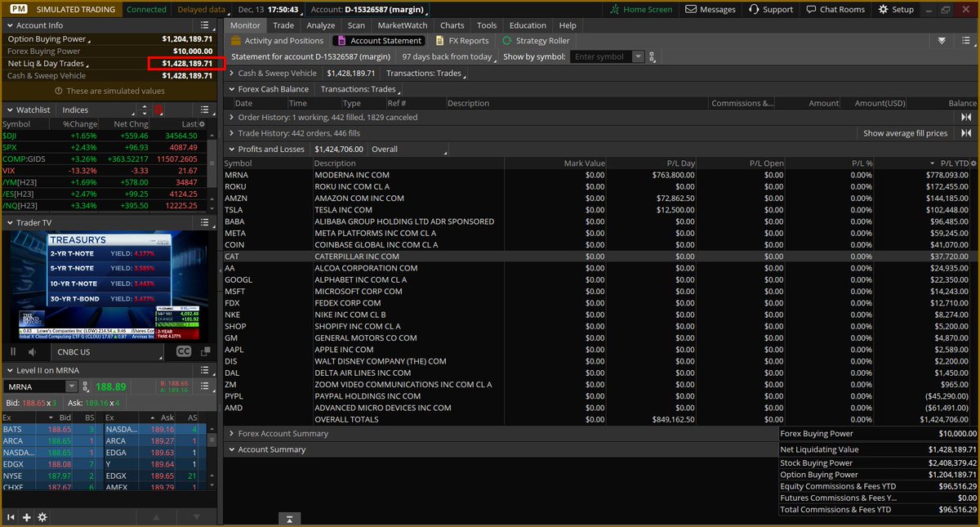Click the watchlist column settings gear

tap(203, 123)
